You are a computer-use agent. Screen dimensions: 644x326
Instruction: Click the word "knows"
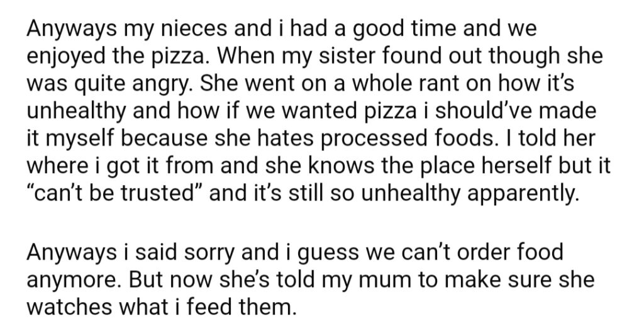pyautogui.click(x=341, y=166)
